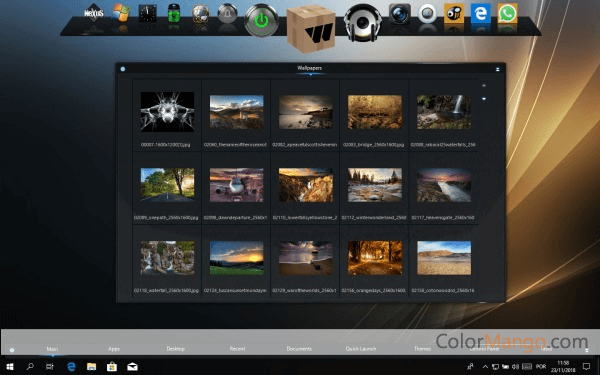The height and width of the screenshot is (375, 600).
Task: Switch to the Apps shelf tab
Action: coord(114,349)
